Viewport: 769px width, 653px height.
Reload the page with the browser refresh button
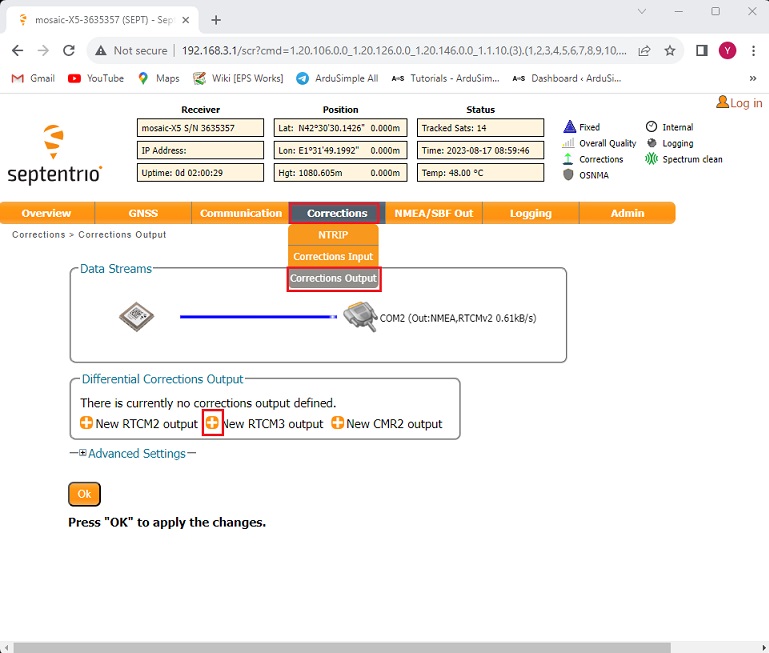tap(69, 50)
